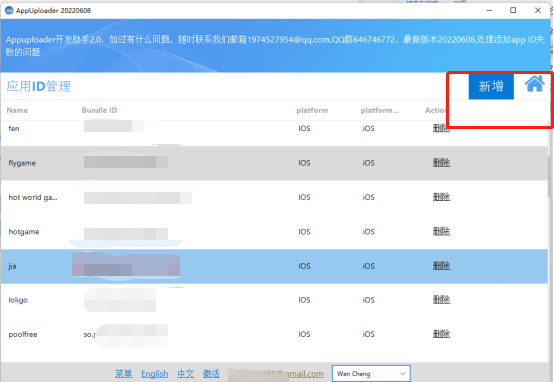Click the AppUploader logo in title bar
554x382 pixels.
point(9,10)
